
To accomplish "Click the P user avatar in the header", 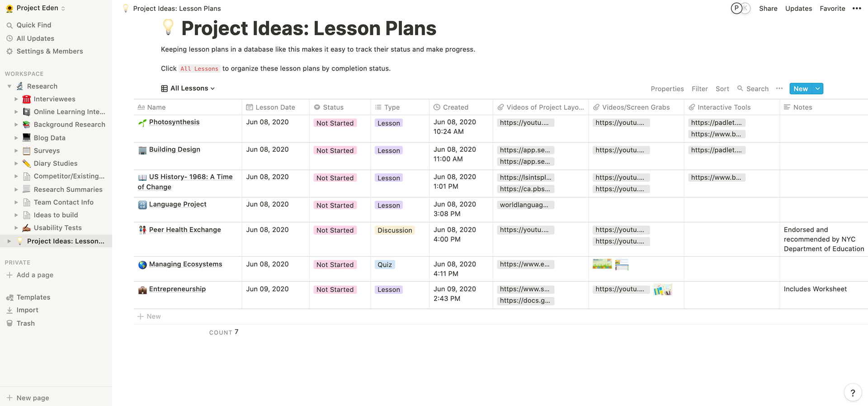I will tap(736, 8).
